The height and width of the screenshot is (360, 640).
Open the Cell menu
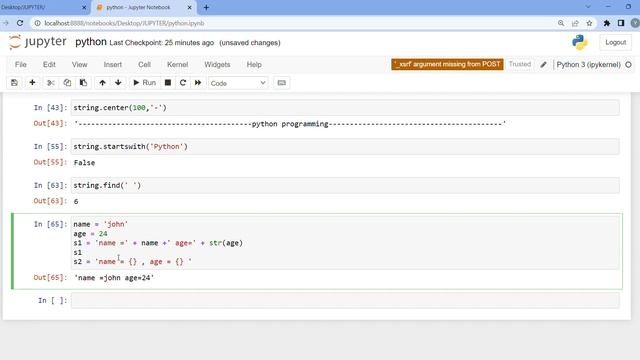pyautogui.click(x=144, y=64)
